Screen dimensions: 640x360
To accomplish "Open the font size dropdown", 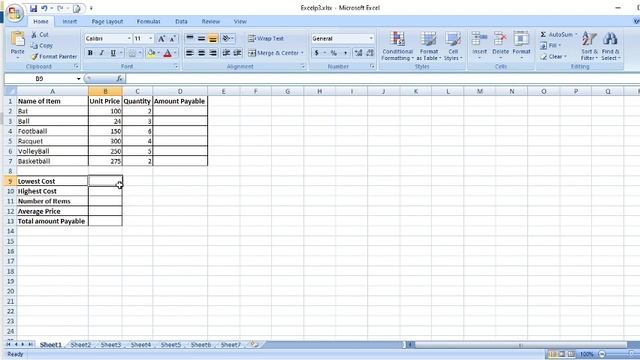I will pyautogui.click(x=151, y=38).
